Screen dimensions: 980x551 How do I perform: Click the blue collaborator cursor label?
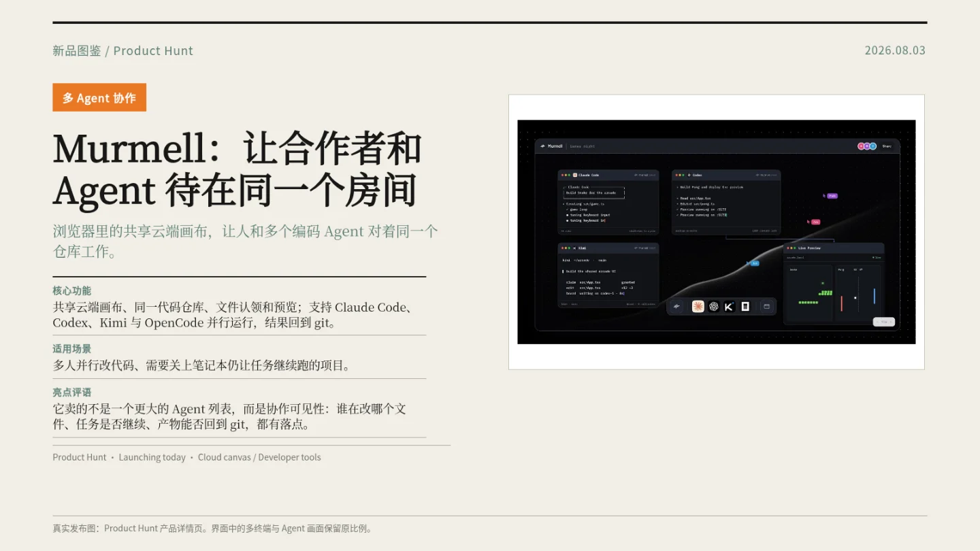(x=755, y=263)
